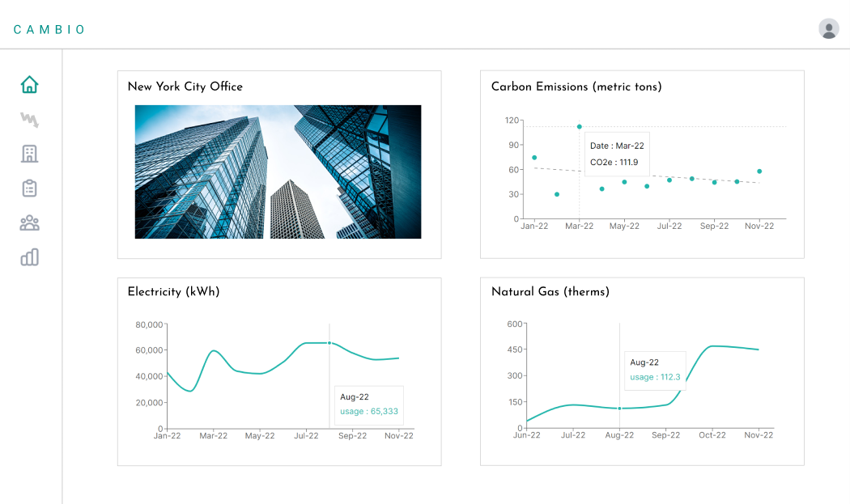
Task: Select the Aug-22 point on Electricity chart
Action: coord(329,343)
